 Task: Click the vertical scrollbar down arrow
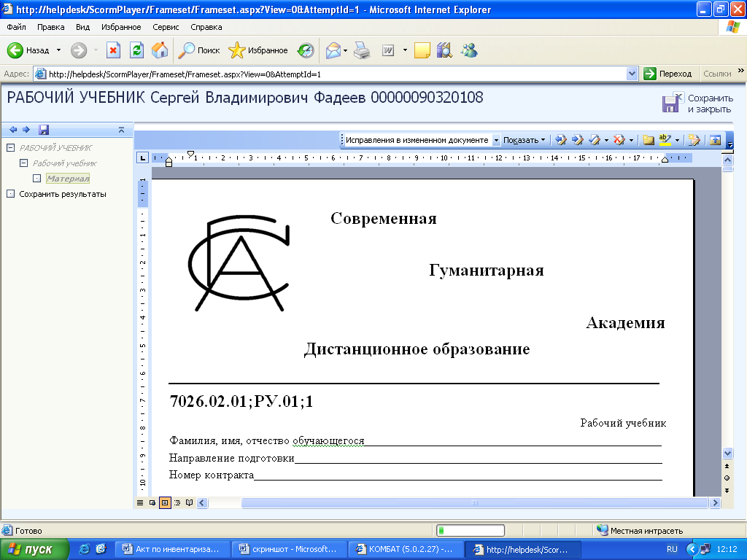click(x=727, y=453)
